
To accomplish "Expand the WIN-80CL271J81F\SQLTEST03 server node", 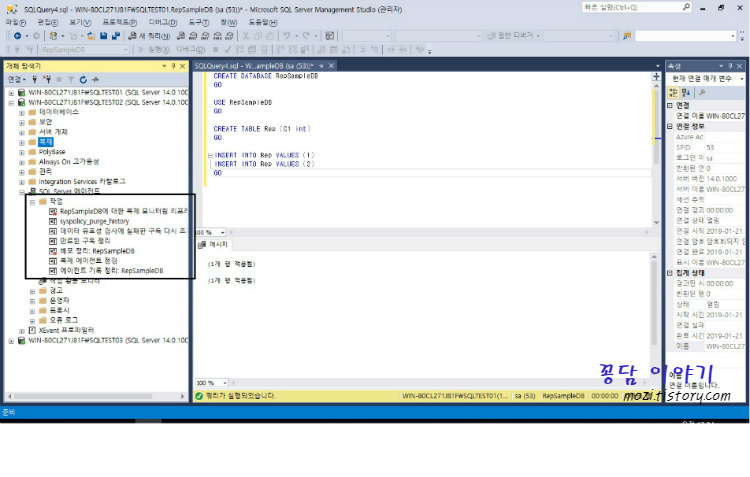I will point(11,341).
